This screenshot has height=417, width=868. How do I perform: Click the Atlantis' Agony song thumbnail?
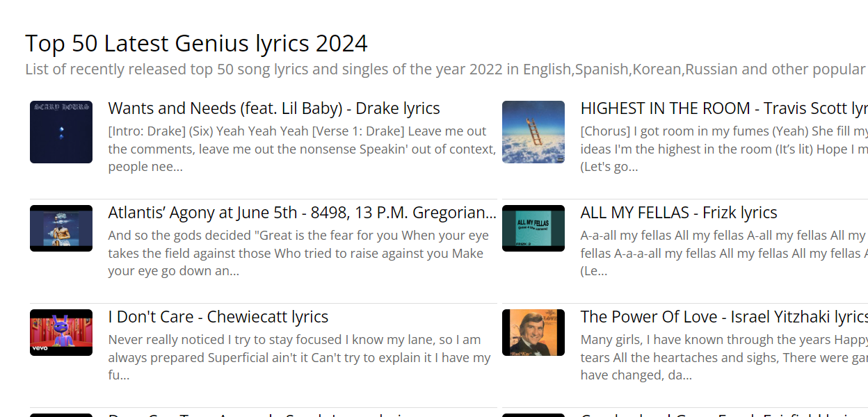coord(61,228)
